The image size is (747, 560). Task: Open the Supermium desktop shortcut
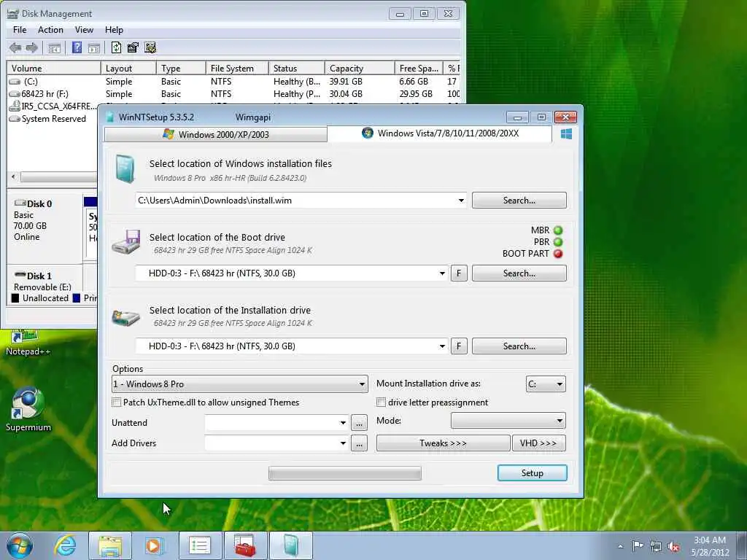(28, 410)
